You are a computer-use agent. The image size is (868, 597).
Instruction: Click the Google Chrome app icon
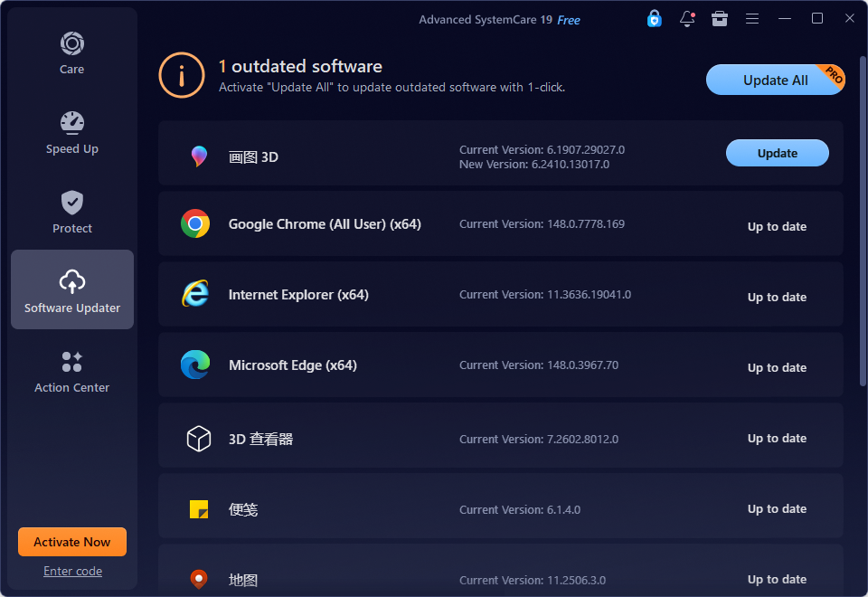[x=195, y=223]
